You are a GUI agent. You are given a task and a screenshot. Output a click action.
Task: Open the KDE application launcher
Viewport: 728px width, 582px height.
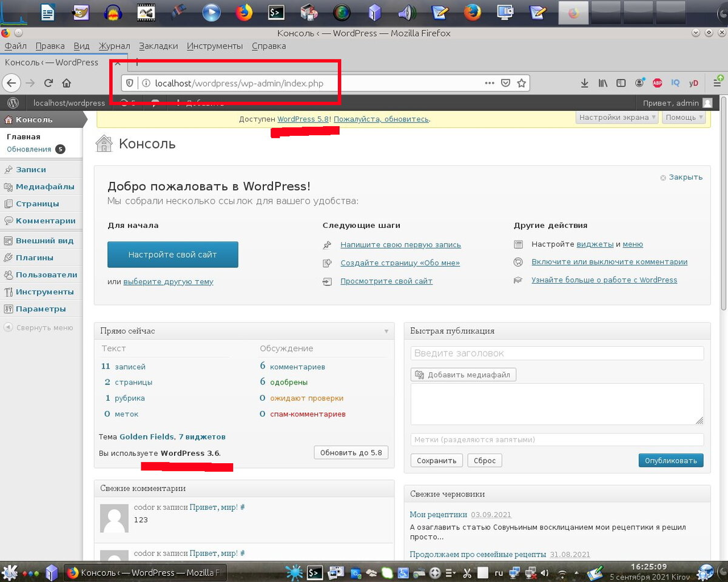[10, 572]
